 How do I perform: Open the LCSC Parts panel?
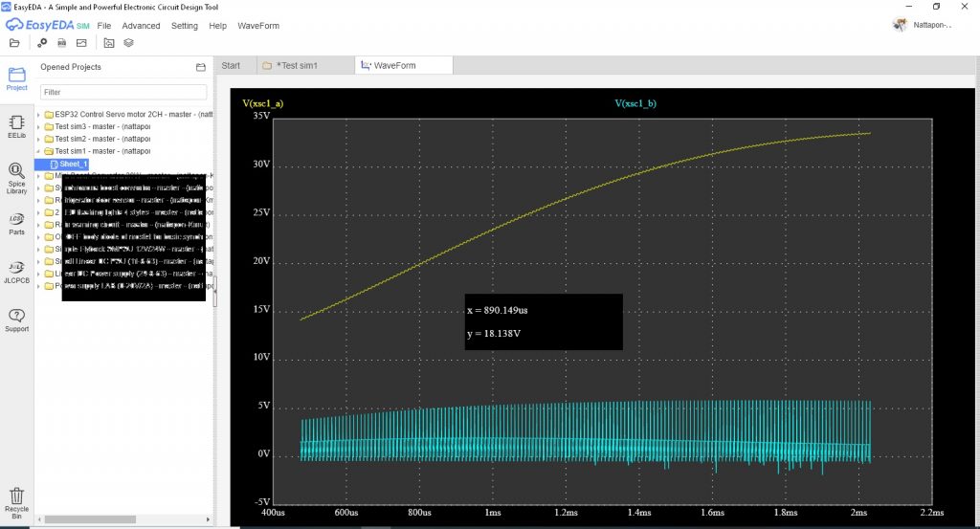17,224
